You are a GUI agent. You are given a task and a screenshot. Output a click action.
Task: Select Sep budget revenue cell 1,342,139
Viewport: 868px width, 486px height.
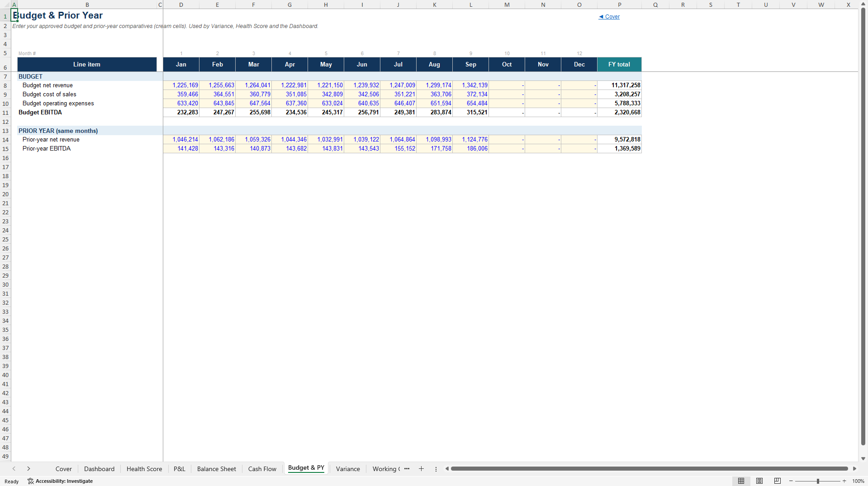pos(470,85)
